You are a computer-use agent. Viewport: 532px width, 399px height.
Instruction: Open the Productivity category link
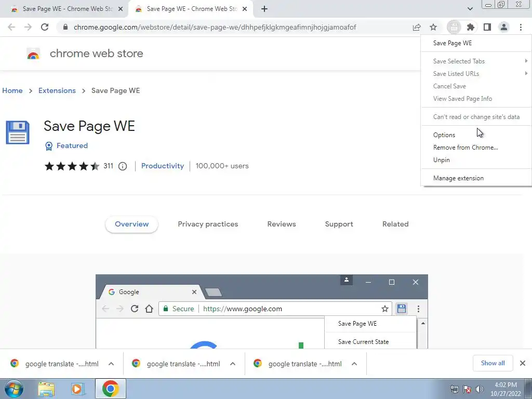(x=163, y=166)
